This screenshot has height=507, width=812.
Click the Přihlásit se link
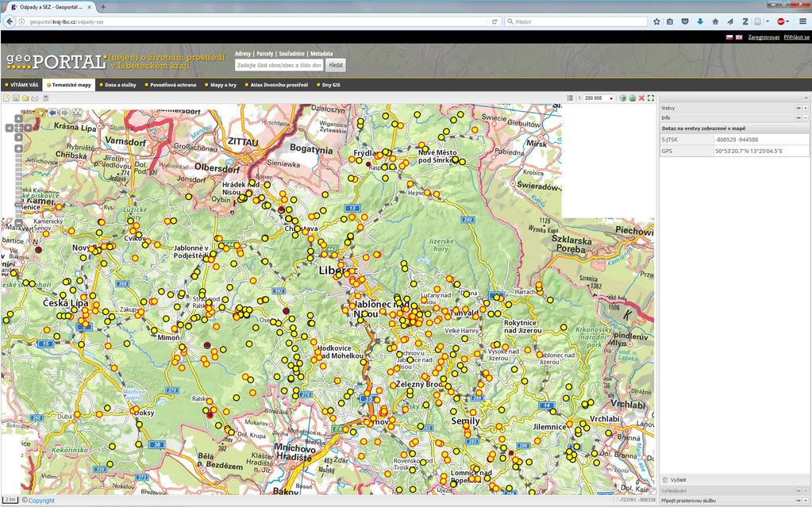(796, 37)
